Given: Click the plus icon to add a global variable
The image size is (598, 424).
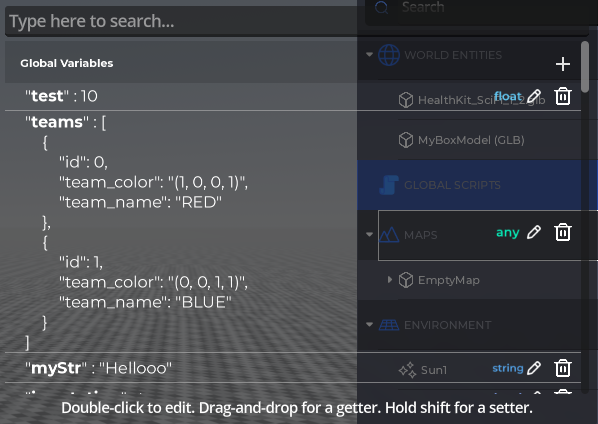Looking at the screenshot, I should 563,64.
